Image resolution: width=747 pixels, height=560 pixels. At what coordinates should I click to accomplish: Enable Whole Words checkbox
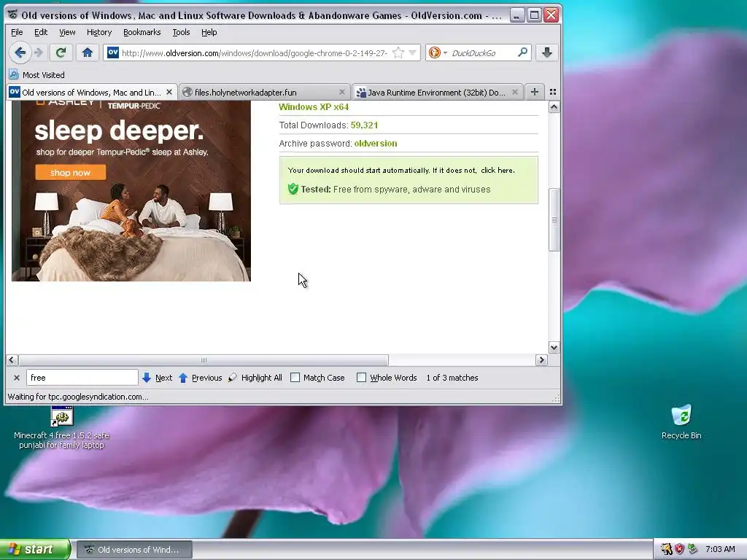[362, 378]
